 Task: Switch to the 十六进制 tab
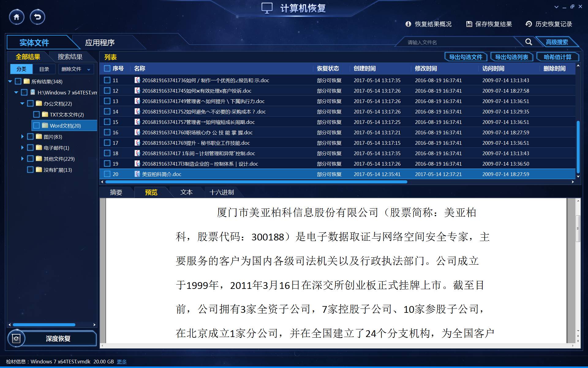point(221,192)
